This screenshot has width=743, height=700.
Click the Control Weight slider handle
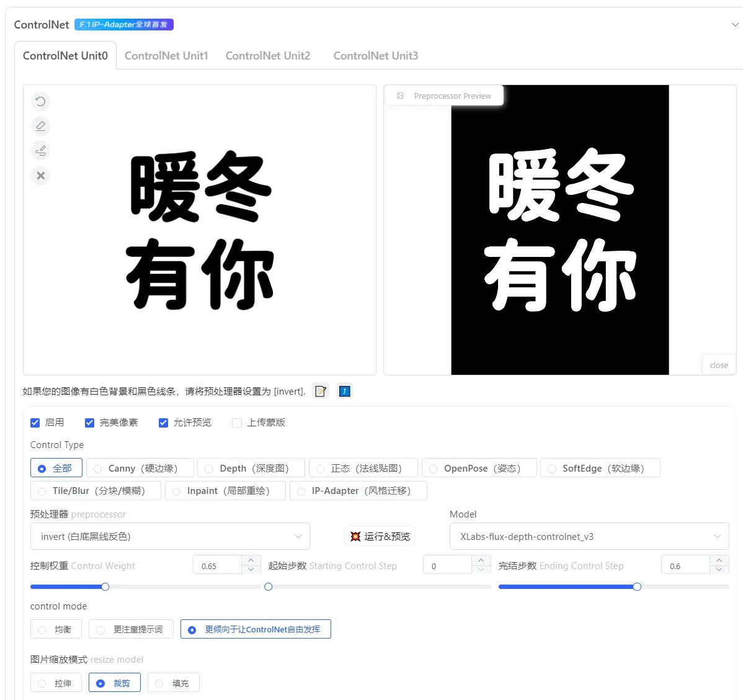pyautogui.click(x=105, y=586)
